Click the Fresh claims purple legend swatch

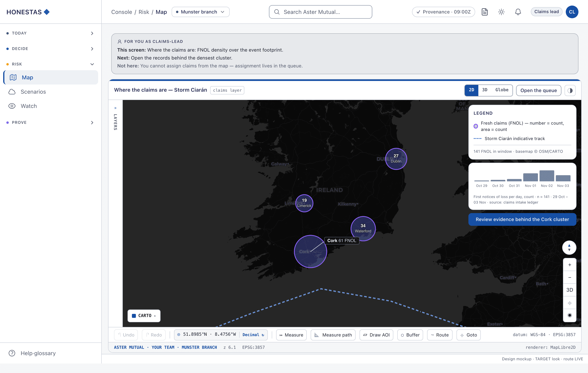click(x=475, y=126)
